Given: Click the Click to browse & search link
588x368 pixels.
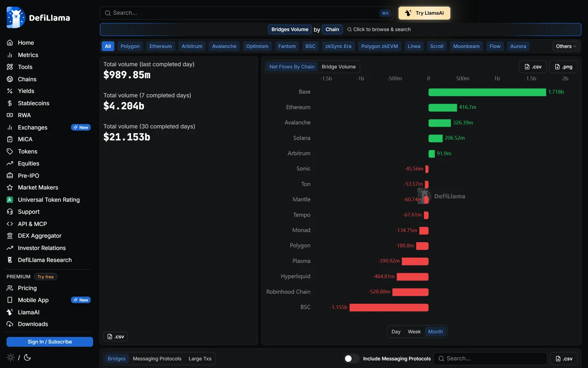Looking at the screenshot, I should [379, 29].
